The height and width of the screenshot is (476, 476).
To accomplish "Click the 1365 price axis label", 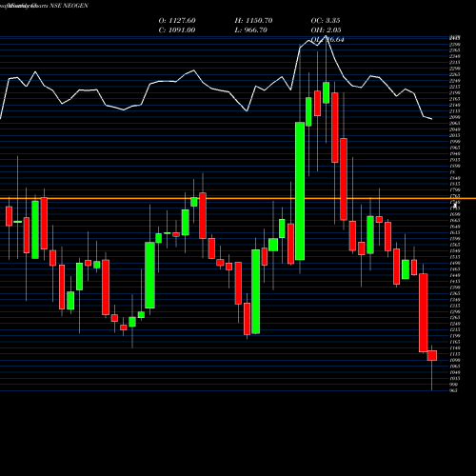I will click(455, 293).
